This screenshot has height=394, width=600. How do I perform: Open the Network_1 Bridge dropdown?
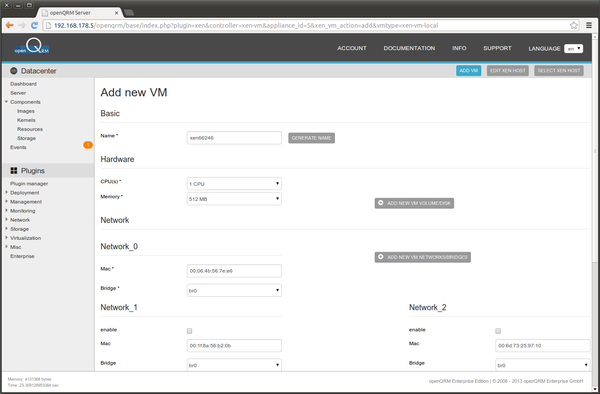click(234, 365)
